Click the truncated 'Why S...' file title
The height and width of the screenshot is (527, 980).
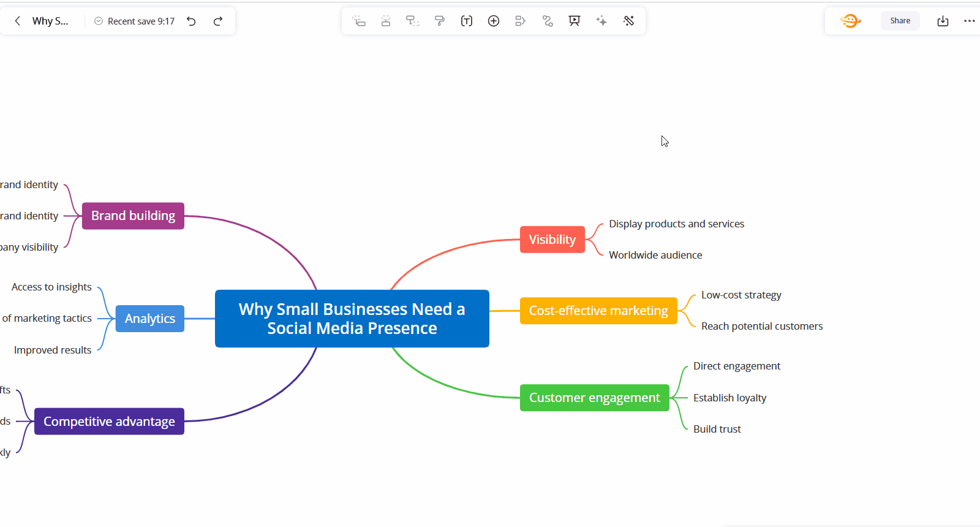50,21
